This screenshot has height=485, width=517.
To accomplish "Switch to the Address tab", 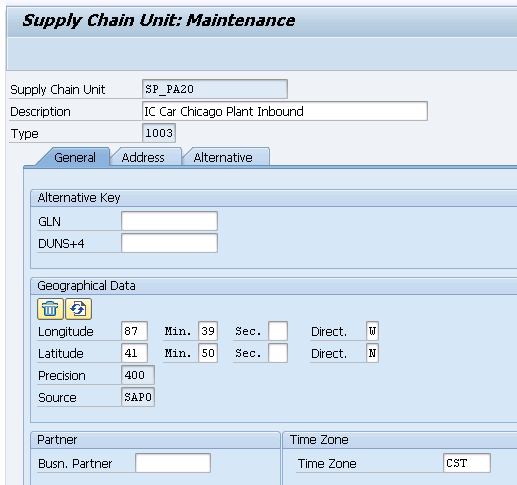I will (143, 157).
